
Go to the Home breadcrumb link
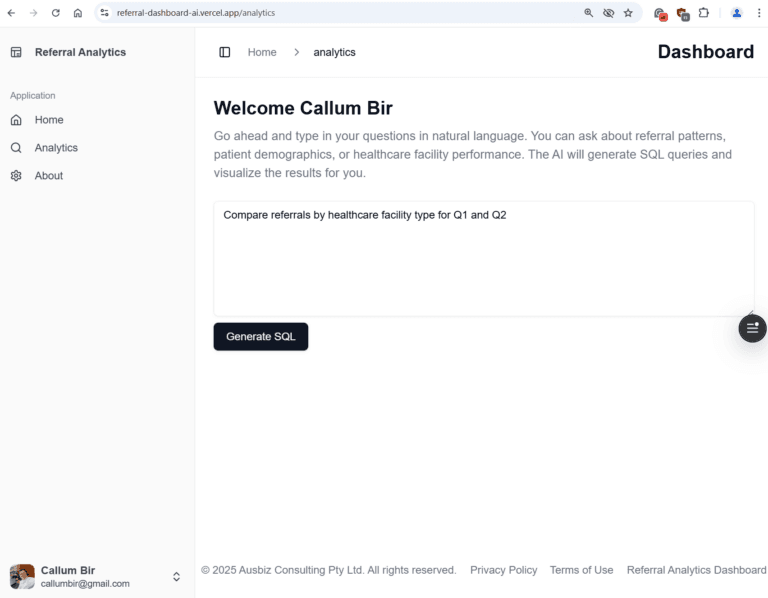coord(262,52)
